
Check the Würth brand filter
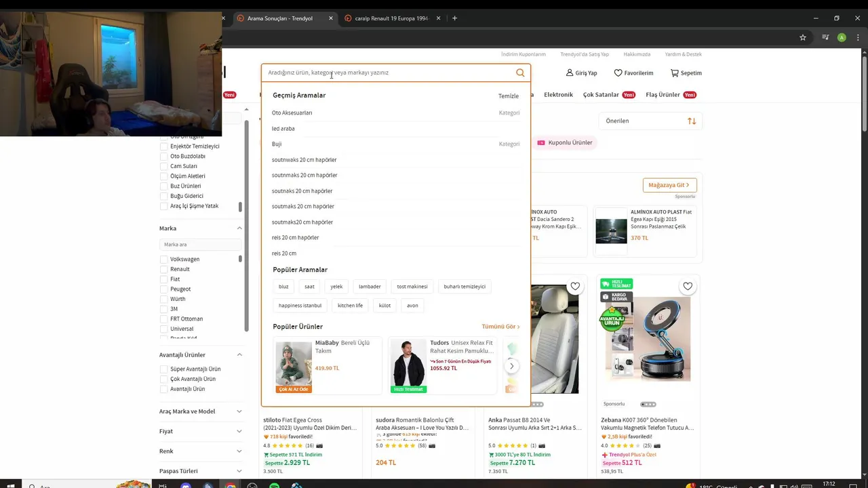(x=163, y=299)
